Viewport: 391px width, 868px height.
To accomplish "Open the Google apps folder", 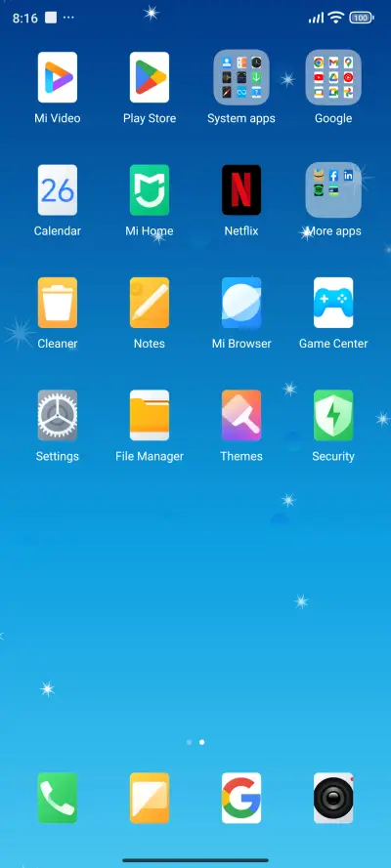I will 333,77.
